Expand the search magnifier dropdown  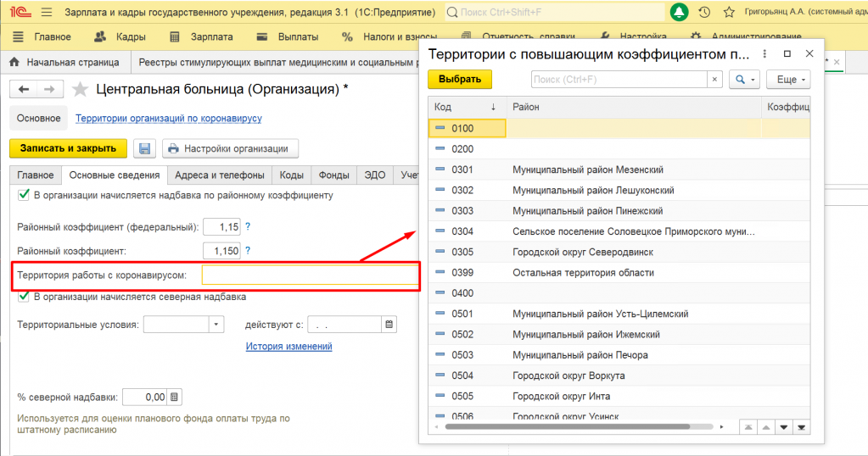(x=744, y=79)
